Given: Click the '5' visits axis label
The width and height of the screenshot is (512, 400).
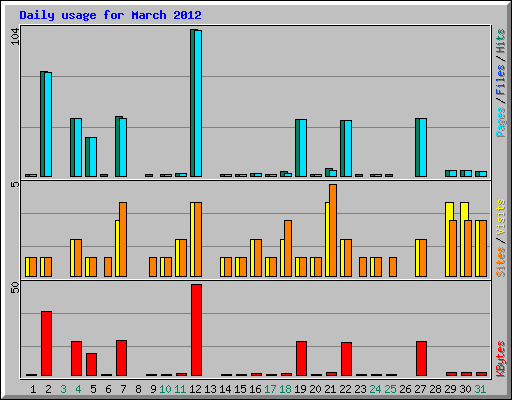Looking at the screenshot, I should 15,184.
